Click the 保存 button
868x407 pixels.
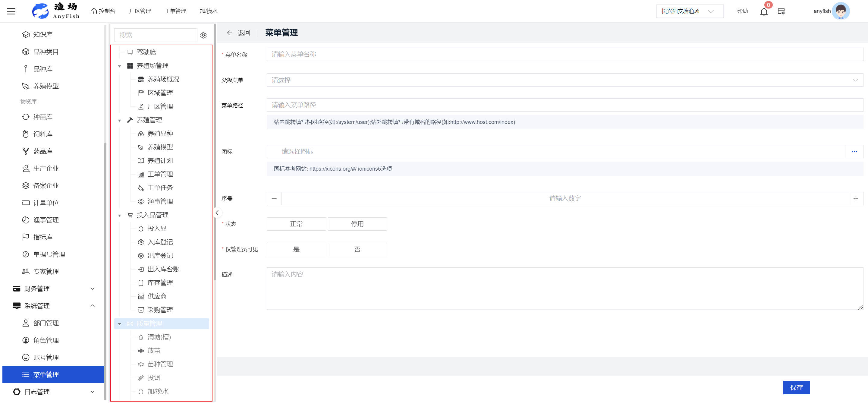pos(796,387)
